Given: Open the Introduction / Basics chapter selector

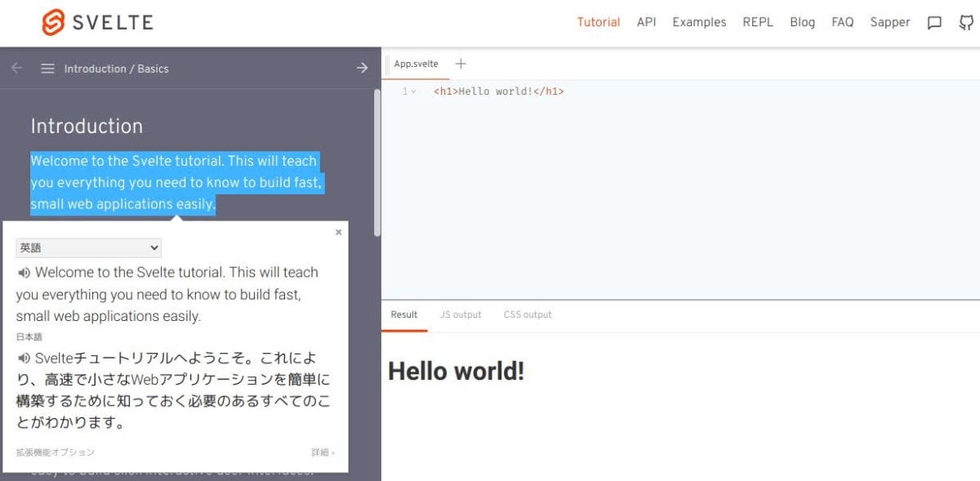Looking at the screenshot, I should [x=116, y=69].
